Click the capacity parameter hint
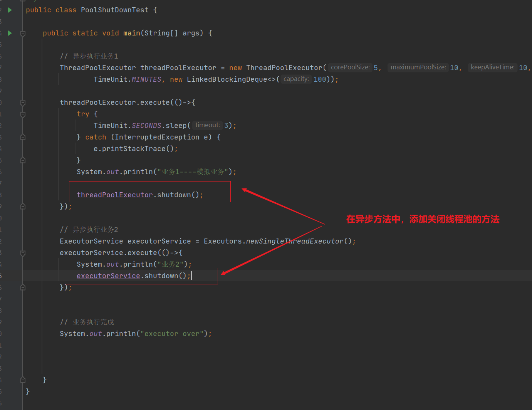Screen dimensions: 532x410 [296, 79]
